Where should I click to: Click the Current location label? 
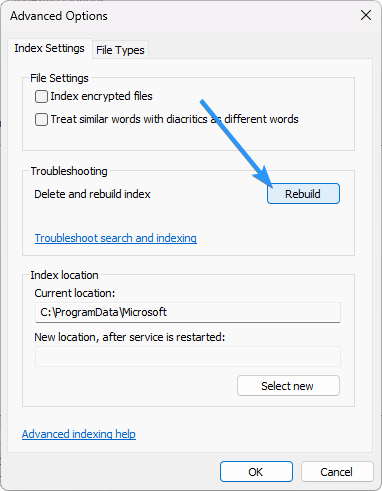pos(75,293)
